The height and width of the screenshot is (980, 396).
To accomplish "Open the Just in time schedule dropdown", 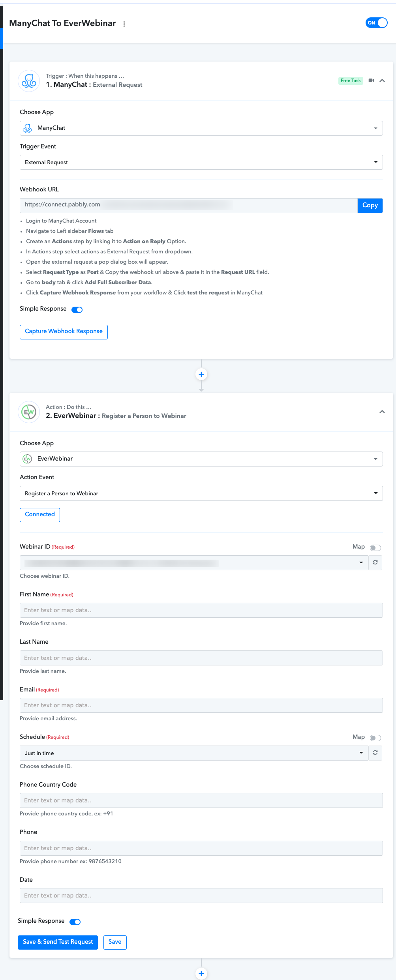I will tap(194, 753).
